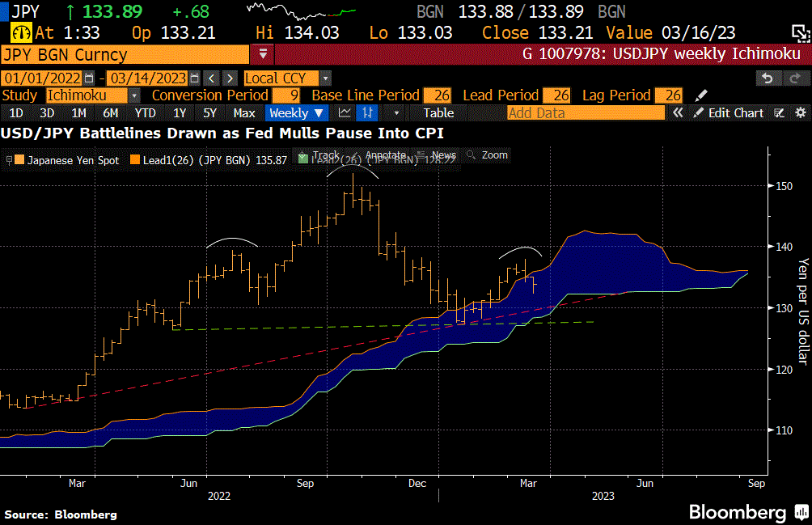Activate the Zoom tool
This screenshot has width=812, height=525.
pos(488,155)
